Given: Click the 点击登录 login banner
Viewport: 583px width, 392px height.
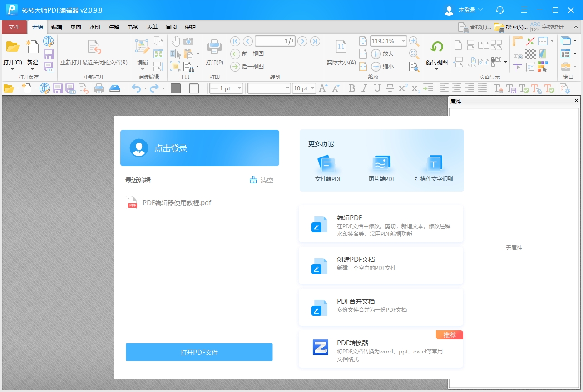Looking at the screenshot, I should point(200,148).
